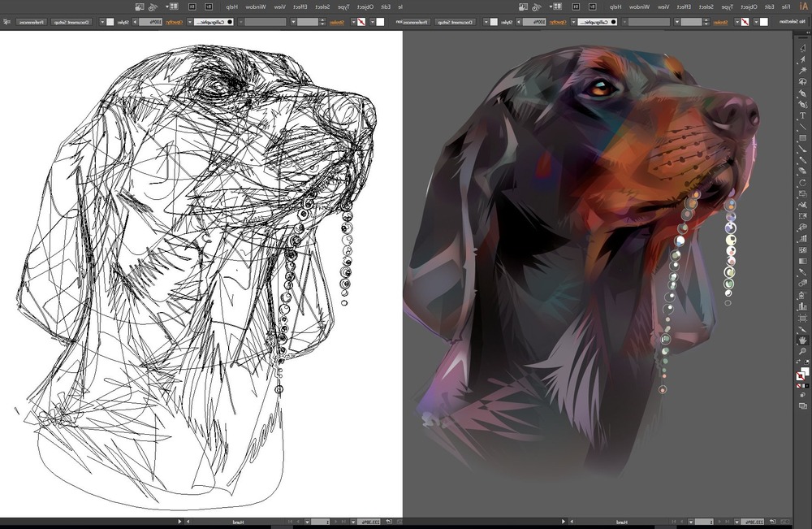Select the Zoom magnifier tool
The height and width of the screenshot is (529, 812).
tap(802, 351)
